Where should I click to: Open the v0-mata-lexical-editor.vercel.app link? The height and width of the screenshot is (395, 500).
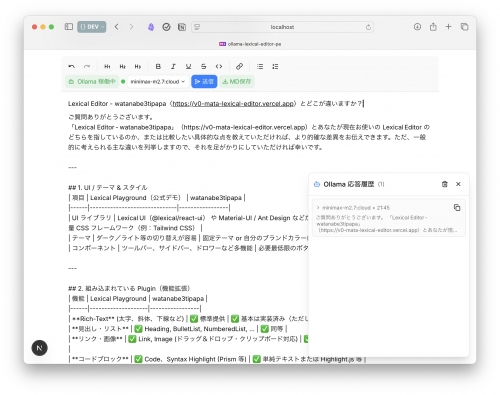(x=233, y=104)
